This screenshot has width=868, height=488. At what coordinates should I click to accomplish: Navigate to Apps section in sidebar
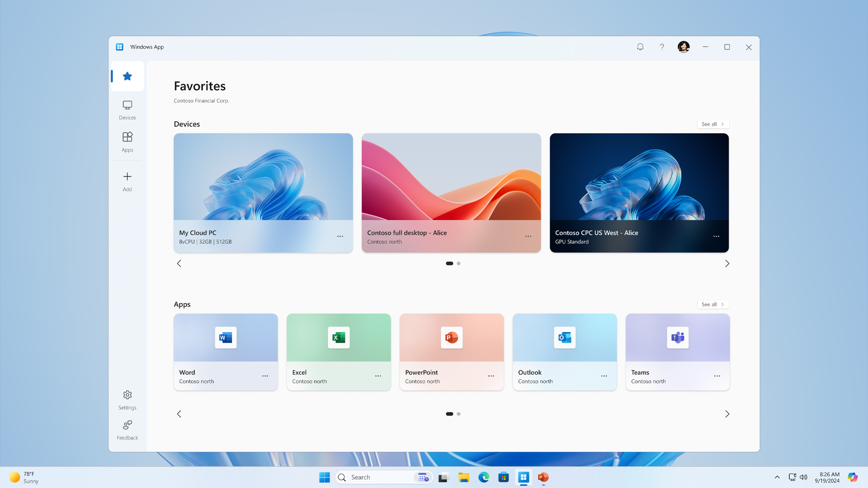click(x=127, y=141)
